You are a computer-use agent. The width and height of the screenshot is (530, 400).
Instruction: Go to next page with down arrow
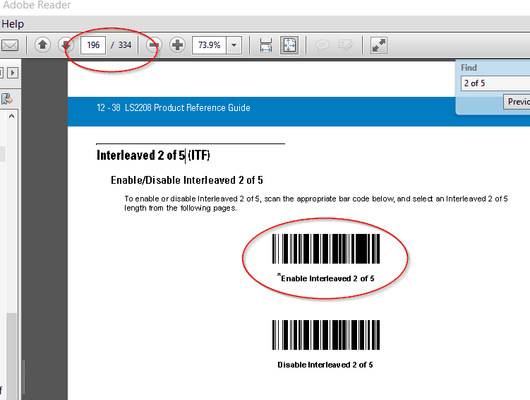pyautogui.click(x=66, y=45)
